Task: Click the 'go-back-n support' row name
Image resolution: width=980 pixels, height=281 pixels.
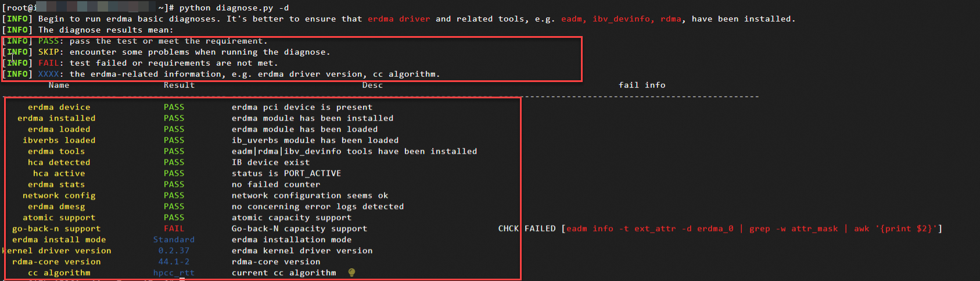Action: [x=56, y=229]
